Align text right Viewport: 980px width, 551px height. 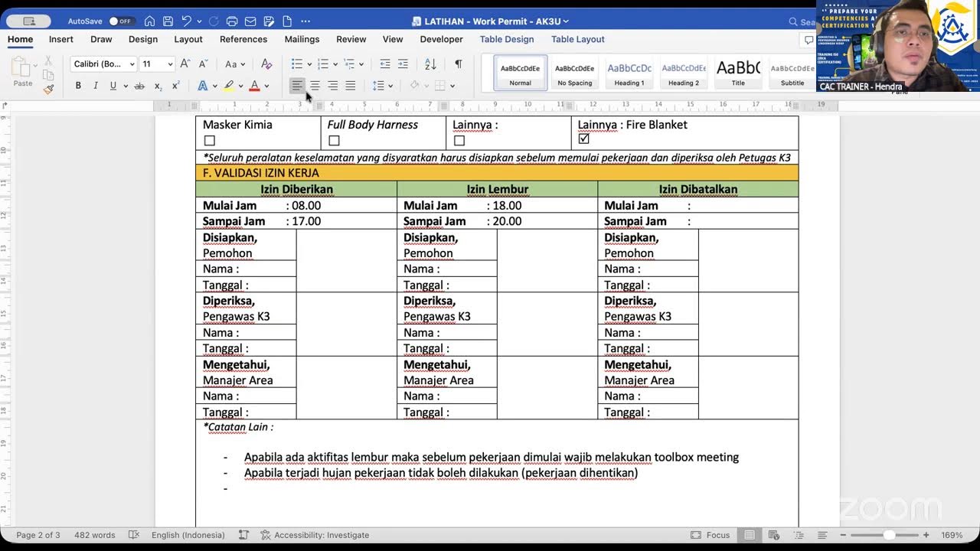click(332, 86)
